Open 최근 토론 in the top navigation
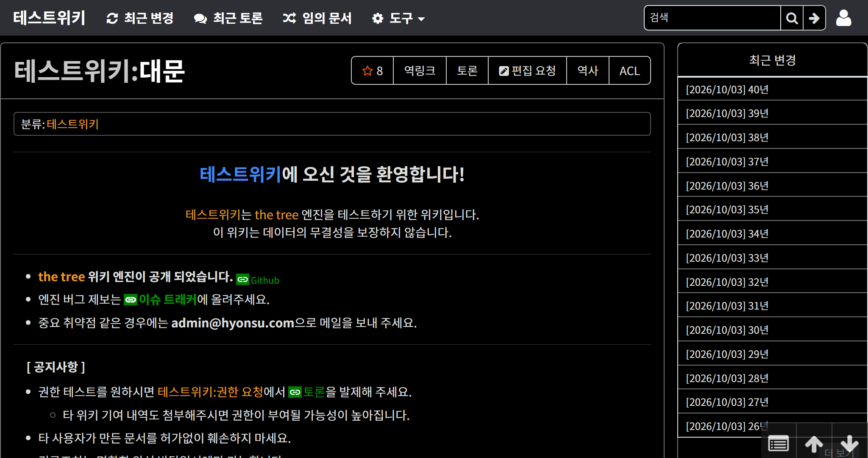 click(x=228, y=18)
